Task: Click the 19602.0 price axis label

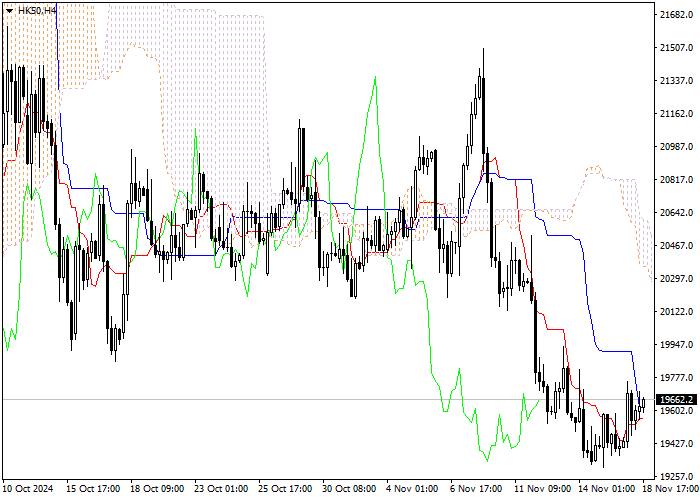Action: point(676,411)
